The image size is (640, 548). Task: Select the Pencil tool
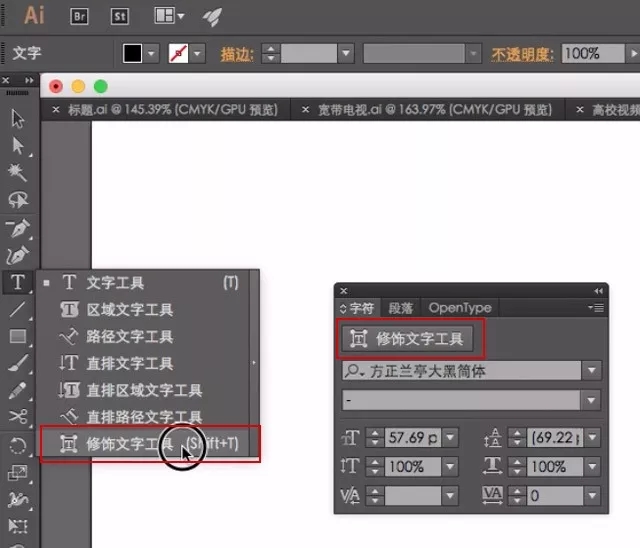coord(18,390)
